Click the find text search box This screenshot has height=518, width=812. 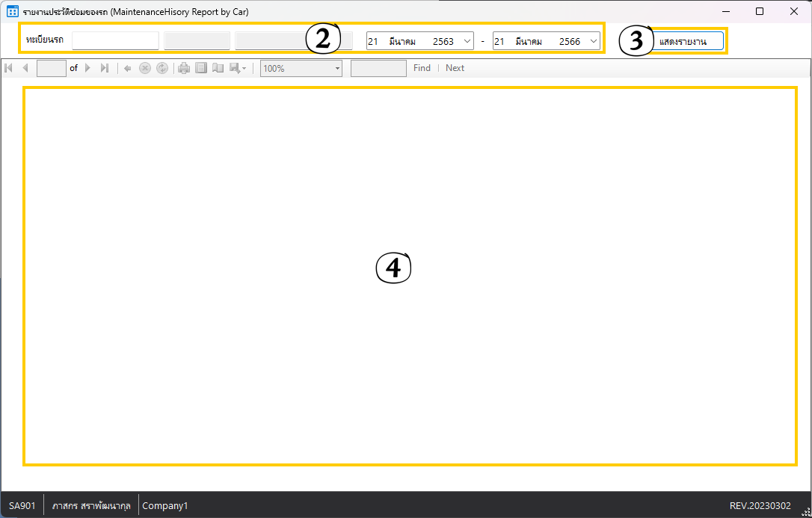click(x=378, y=68)
